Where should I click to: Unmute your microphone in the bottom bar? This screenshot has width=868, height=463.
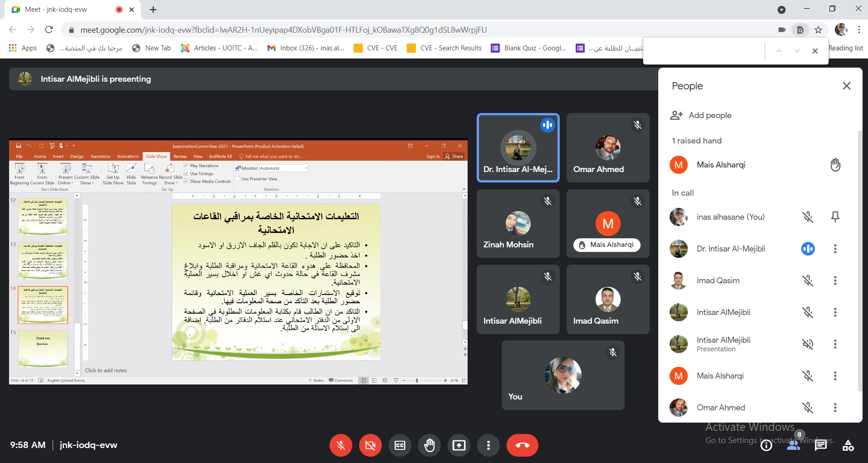point(340,445)
